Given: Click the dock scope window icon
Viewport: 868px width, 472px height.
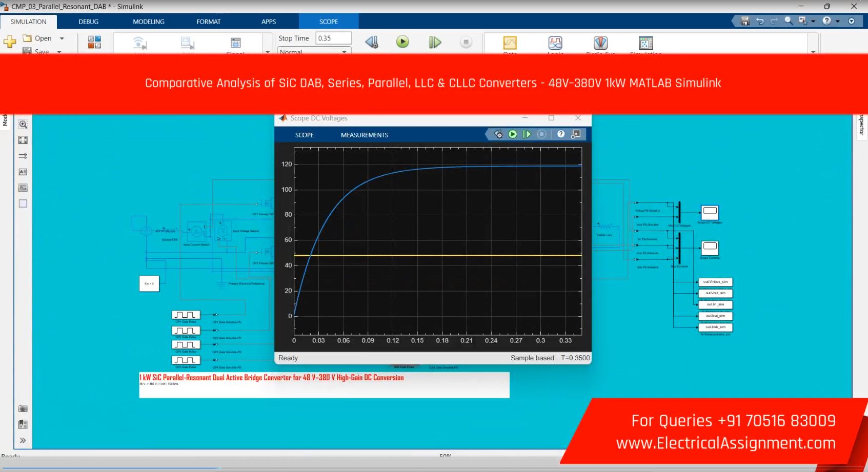Looking at the screenshot, I should pyautogui.click(x=576, y=134).
